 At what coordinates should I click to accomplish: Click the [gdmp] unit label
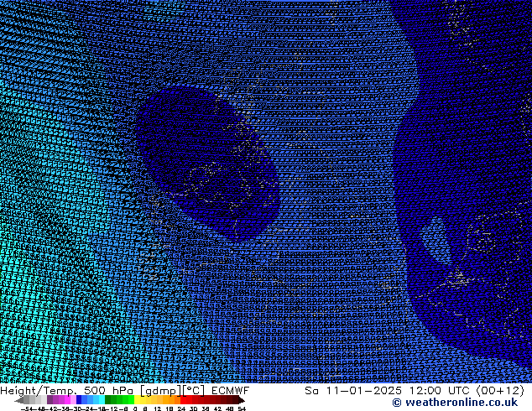[161, 391]
